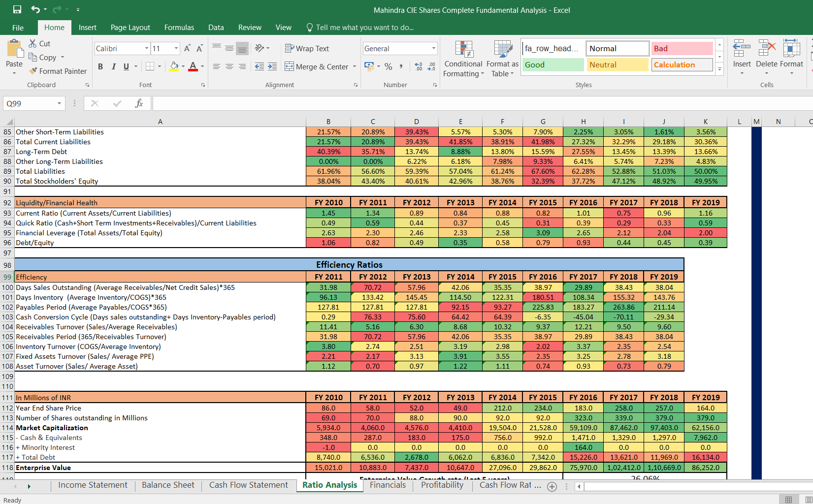Apply the Bad red style swatch

[x=682, y=48]
